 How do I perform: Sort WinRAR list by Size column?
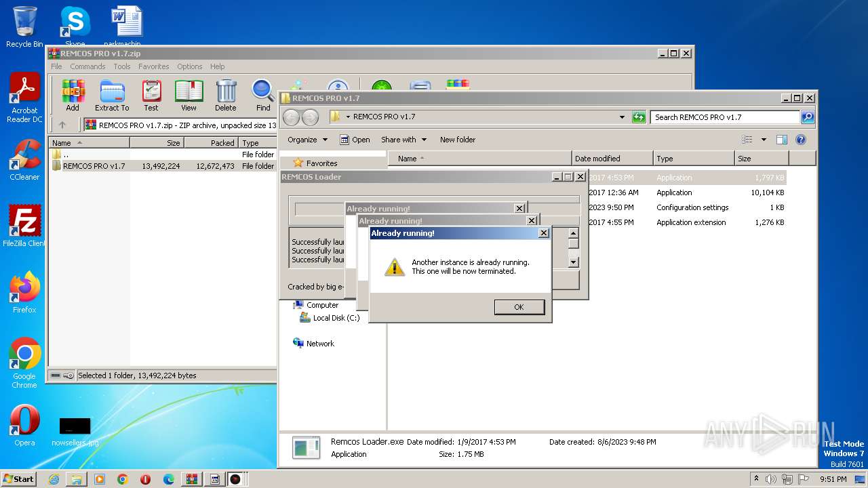157,143
